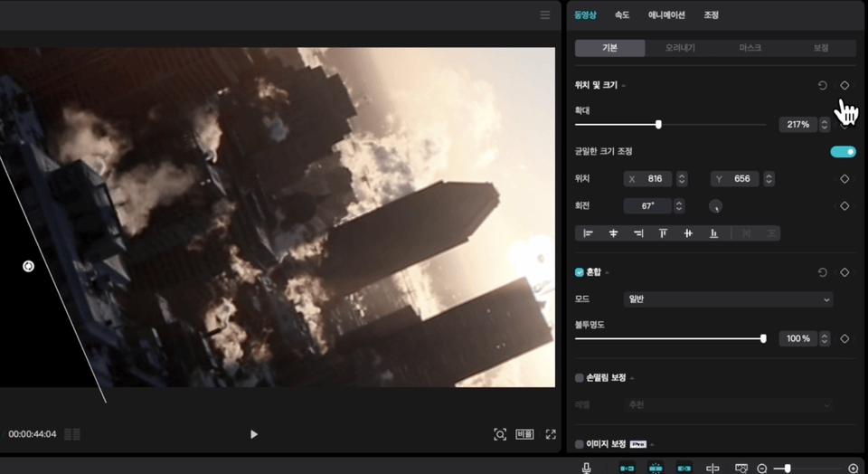Add keyframe for the 혼합 section
The image size is (868, 474).
844,272
